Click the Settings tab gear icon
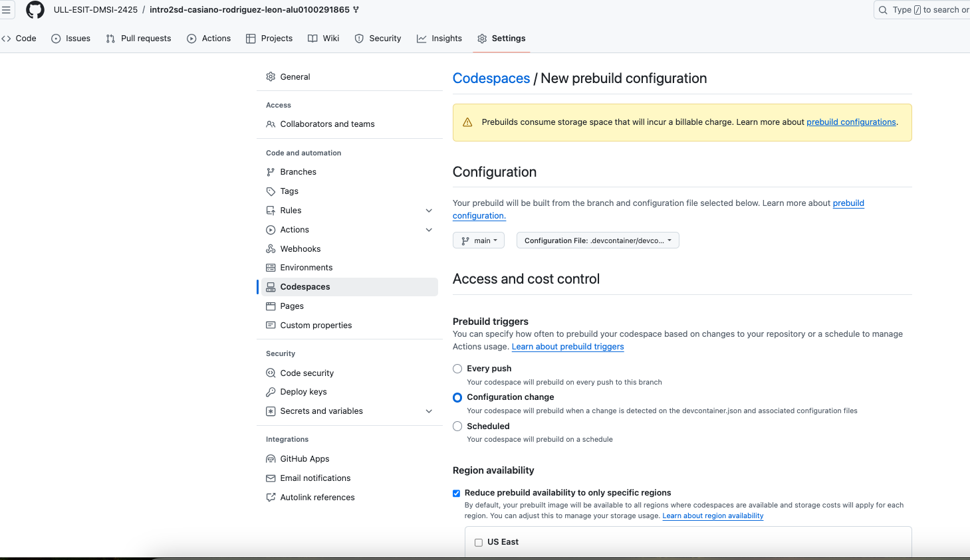The width and height of the screenshot is (970, 560). point(482,39)
